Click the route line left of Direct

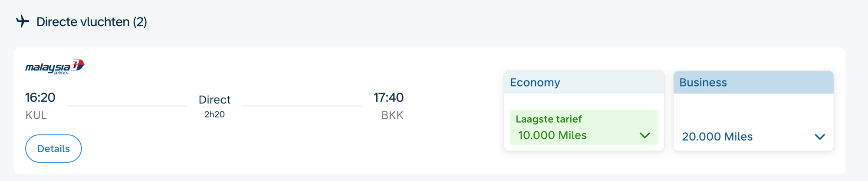pos(127,106)
